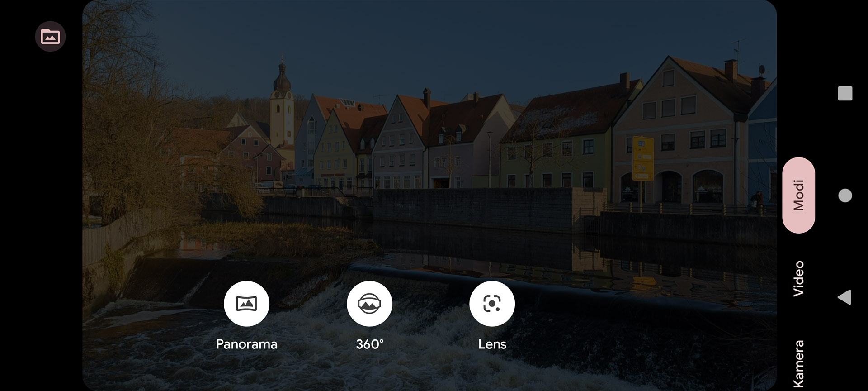Switch to the Kamera tab
The width and height of the screenshot is (868, 391).
pyautogui.click(x=799, y=364)
